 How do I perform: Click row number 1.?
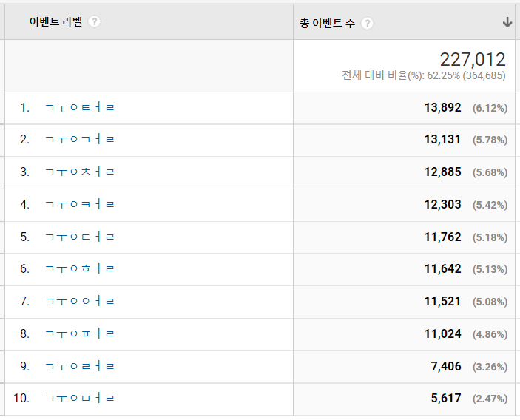[25, 107]
